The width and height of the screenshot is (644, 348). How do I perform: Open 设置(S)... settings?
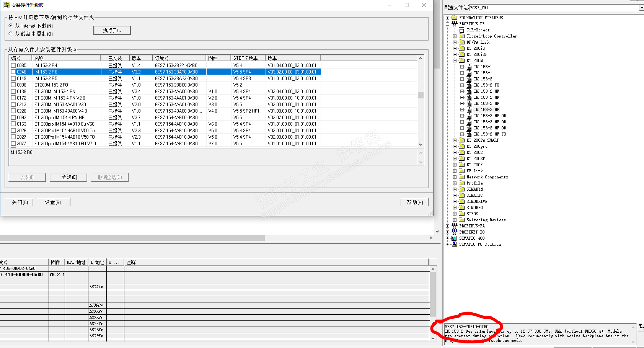(54, 202)
